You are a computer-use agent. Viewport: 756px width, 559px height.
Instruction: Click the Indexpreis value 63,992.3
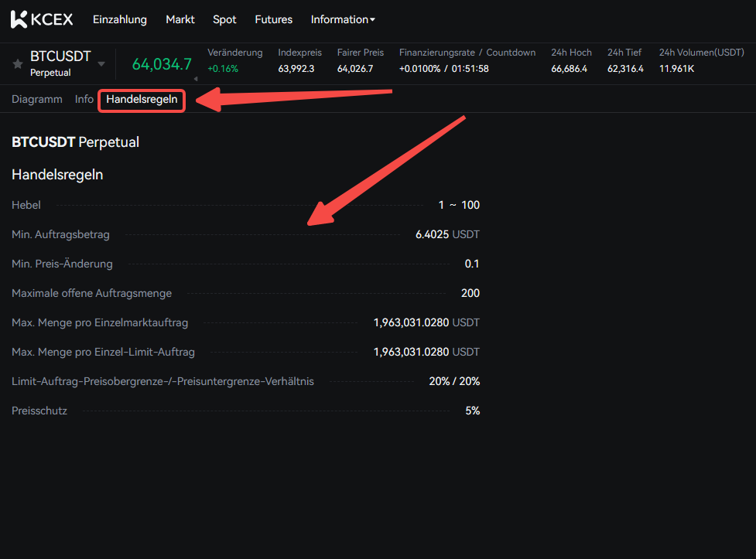tap(296, 69)
